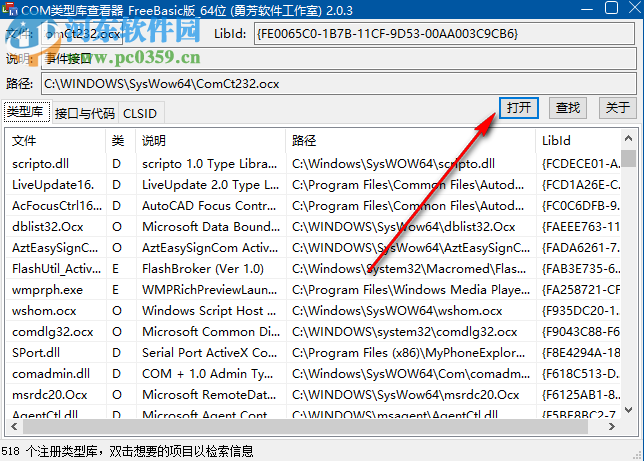
Task: Select the wmprph.exe file entry
Action: tap(47, 290)
